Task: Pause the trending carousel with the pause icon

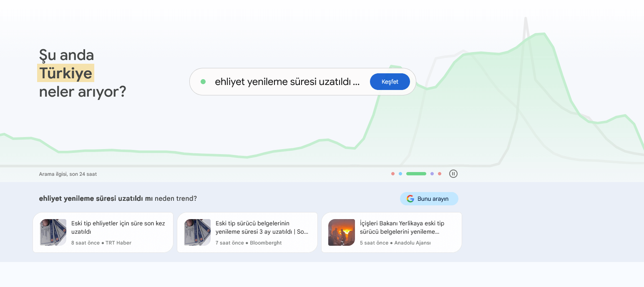Action: point(453,174)
